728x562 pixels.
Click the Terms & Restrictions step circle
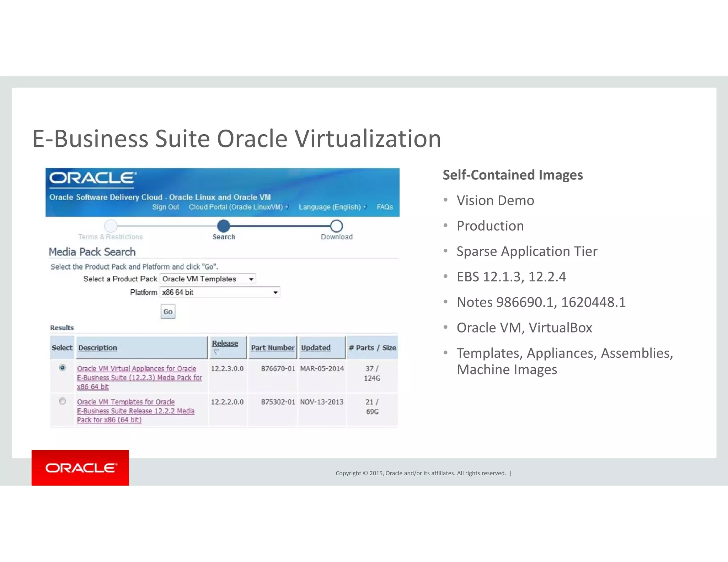tap(111, 226)
